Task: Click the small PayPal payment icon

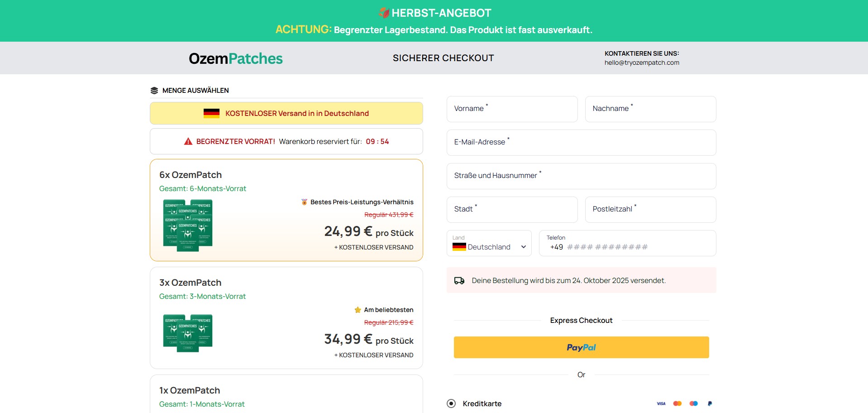Action: [710, 403]
